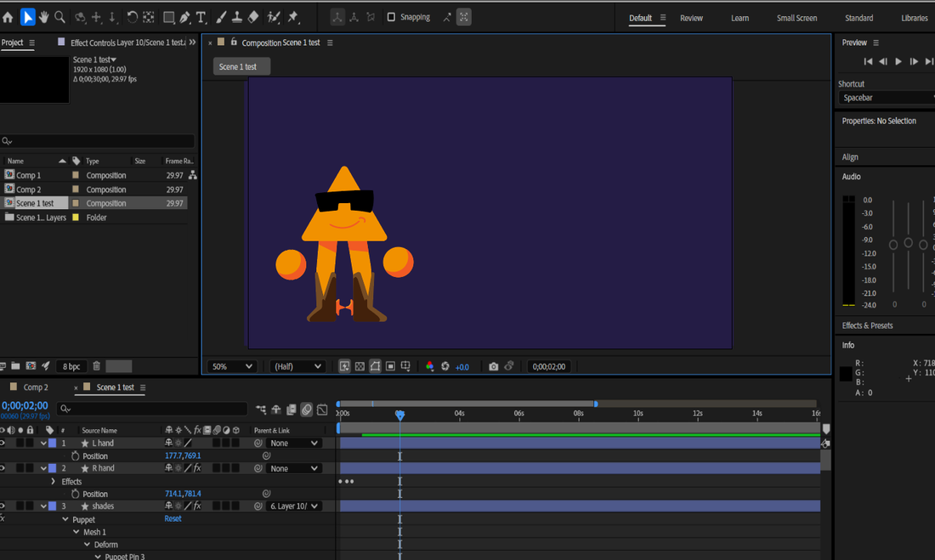Open the (Half) resolution dropdown
The image size is (935, 560).
pyautogui.click(x=297, y=366)
